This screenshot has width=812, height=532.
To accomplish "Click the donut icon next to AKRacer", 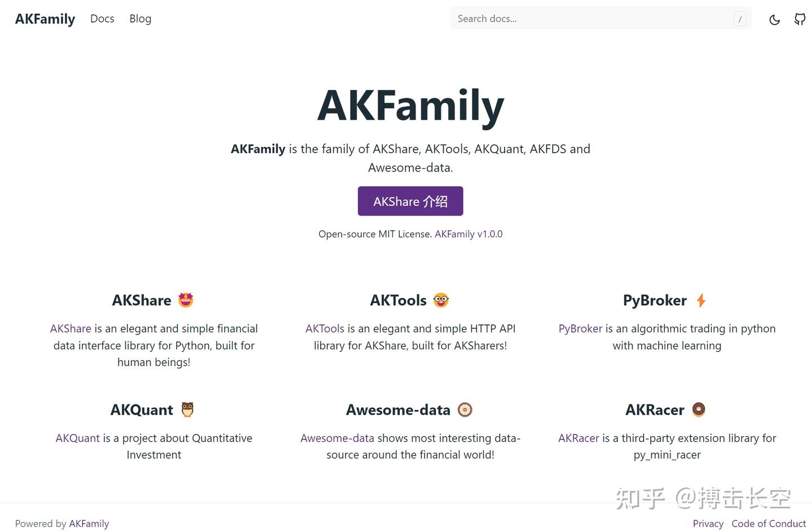I will tap(699, 410).
